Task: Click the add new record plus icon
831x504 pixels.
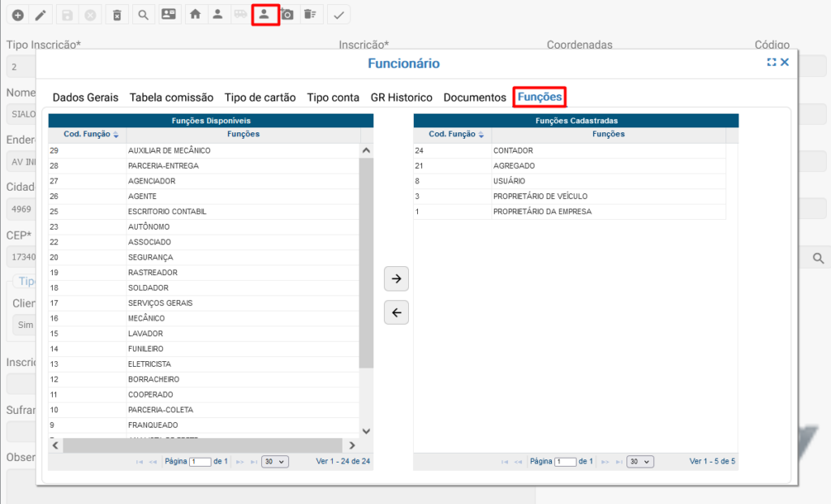Action: [17, 15]
